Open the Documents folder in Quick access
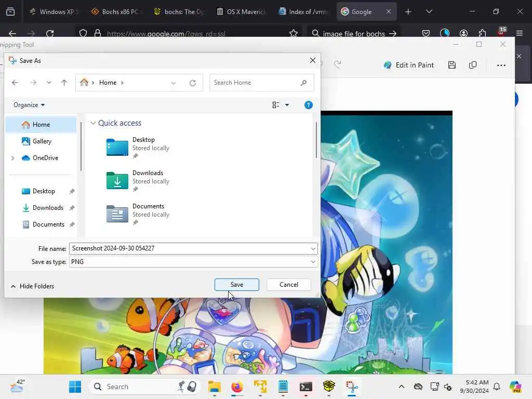Image resolution: width=532 pixels, height=399 pixels. pos(137,214)
